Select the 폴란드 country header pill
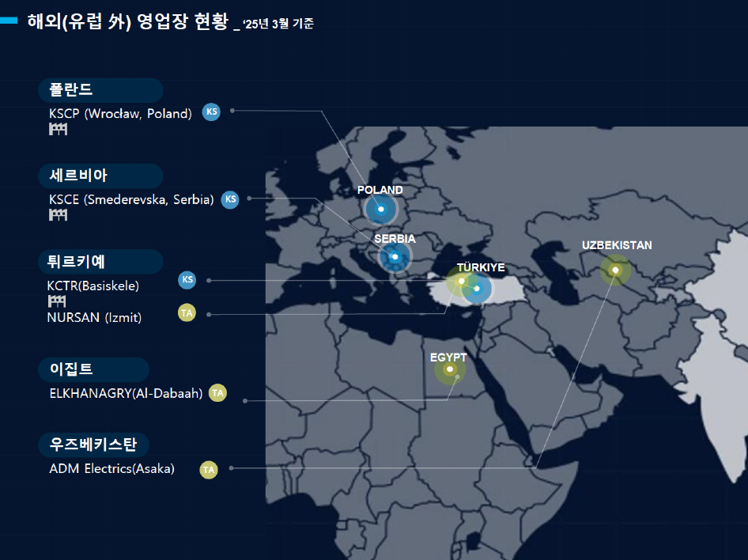 (100, 90)
